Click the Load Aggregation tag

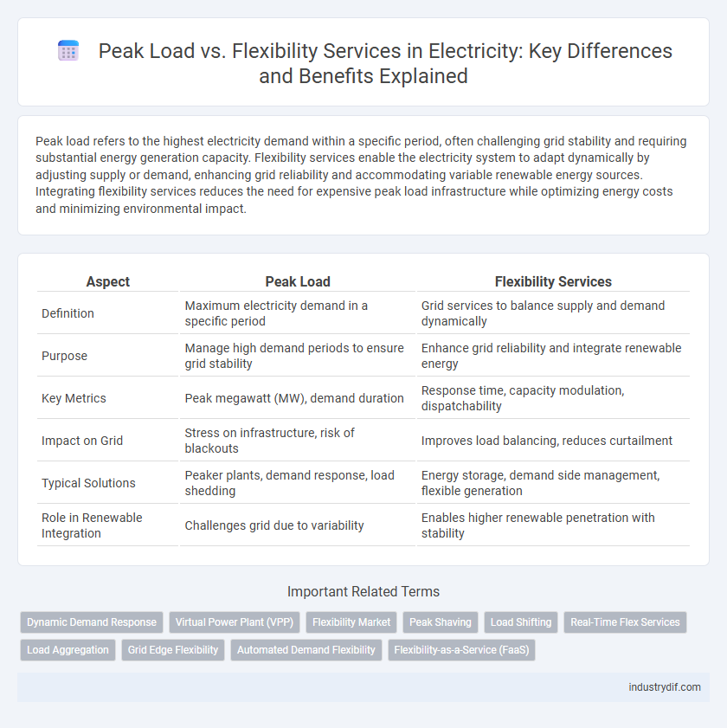point(68,649)
